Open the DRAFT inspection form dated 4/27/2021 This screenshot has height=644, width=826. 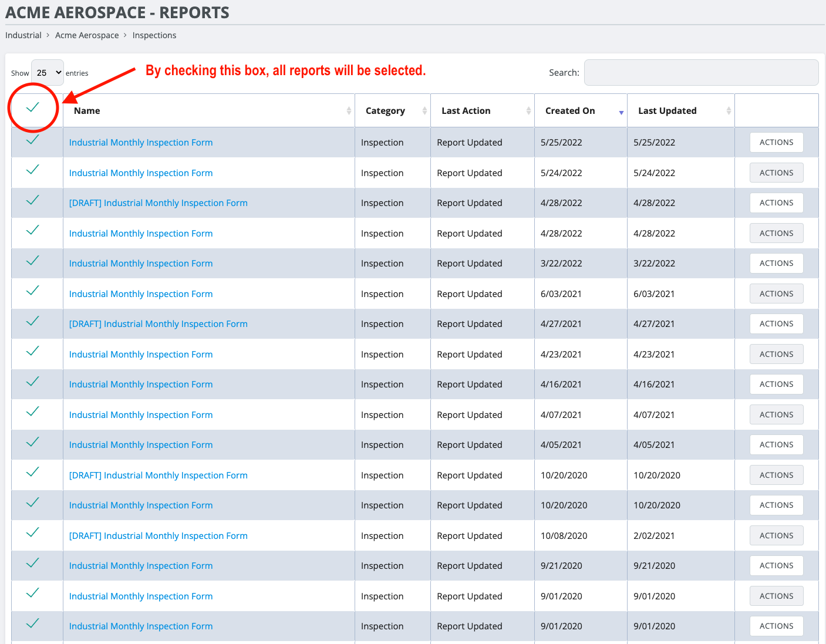[x=159, y=324]
